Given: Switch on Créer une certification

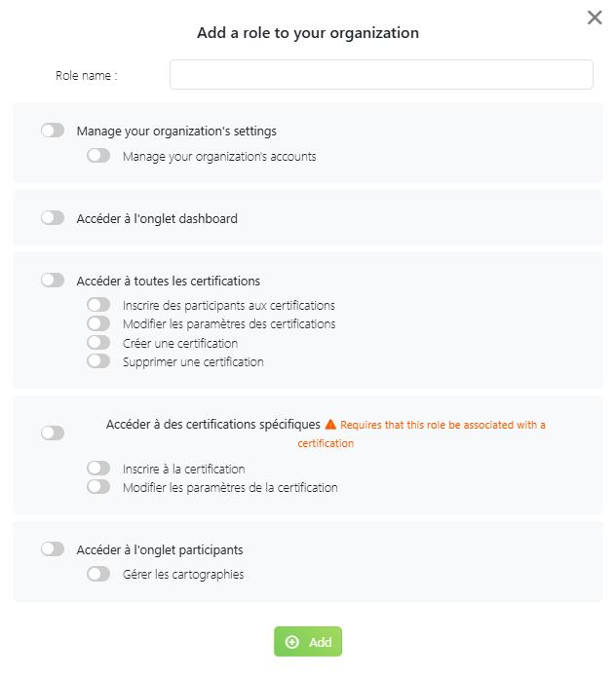Looking at the screenshot, I should [98, 343].
